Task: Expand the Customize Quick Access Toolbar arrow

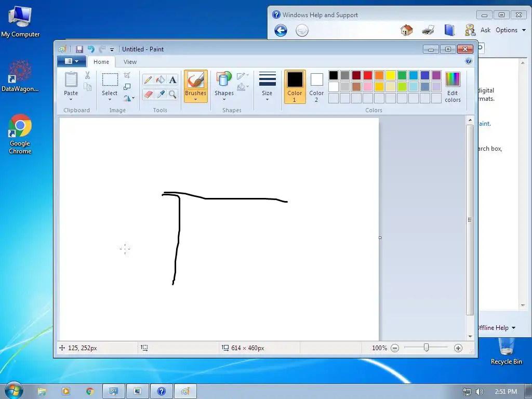Action: (x=112, y=49)
